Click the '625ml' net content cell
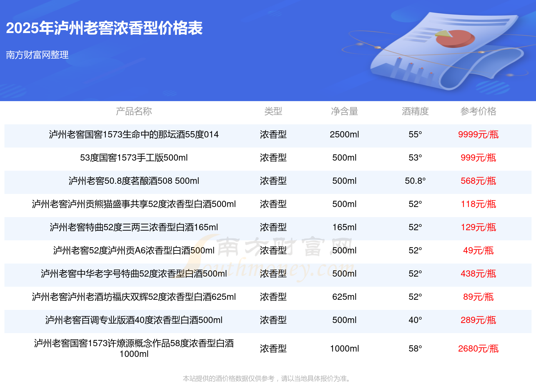Image resolution: width=536 pixels, height=392 pixels. tap(345, 297)
